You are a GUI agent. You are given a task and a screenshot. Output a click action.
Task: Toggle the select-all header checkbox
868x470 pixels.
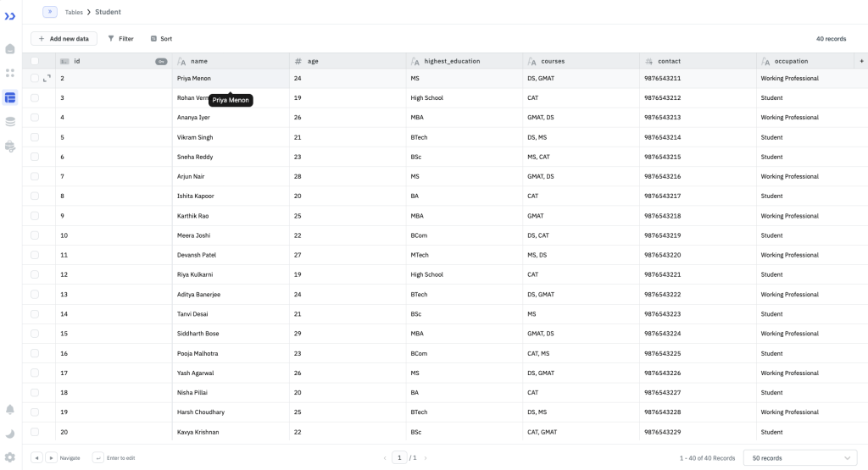click(x=35, y=61)
